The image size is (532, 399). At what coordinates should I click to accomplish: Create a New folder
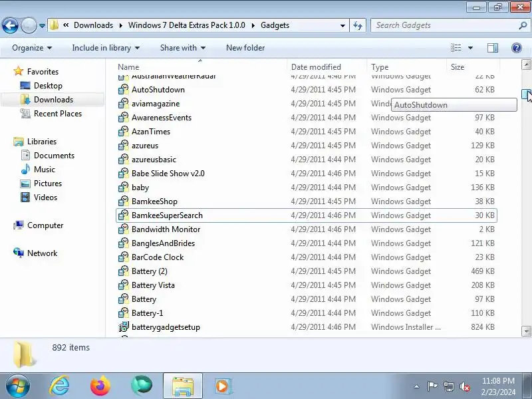coord(245,48)
